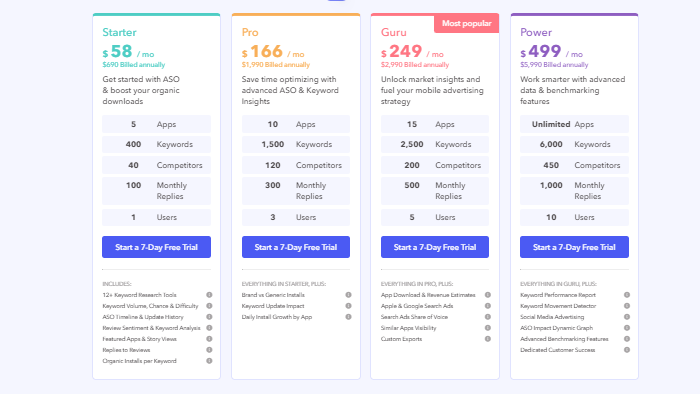Start the Guru plan 7-day free trial
The width and height of the screenshot is (700, 394).
pos(435,247)
